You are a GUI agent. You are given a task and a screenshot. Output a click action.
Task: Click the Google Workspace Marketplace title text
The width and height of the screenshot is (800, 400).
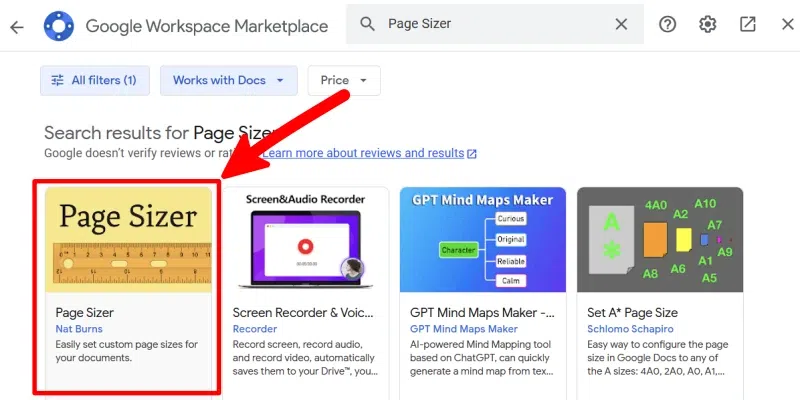[207, 26]
